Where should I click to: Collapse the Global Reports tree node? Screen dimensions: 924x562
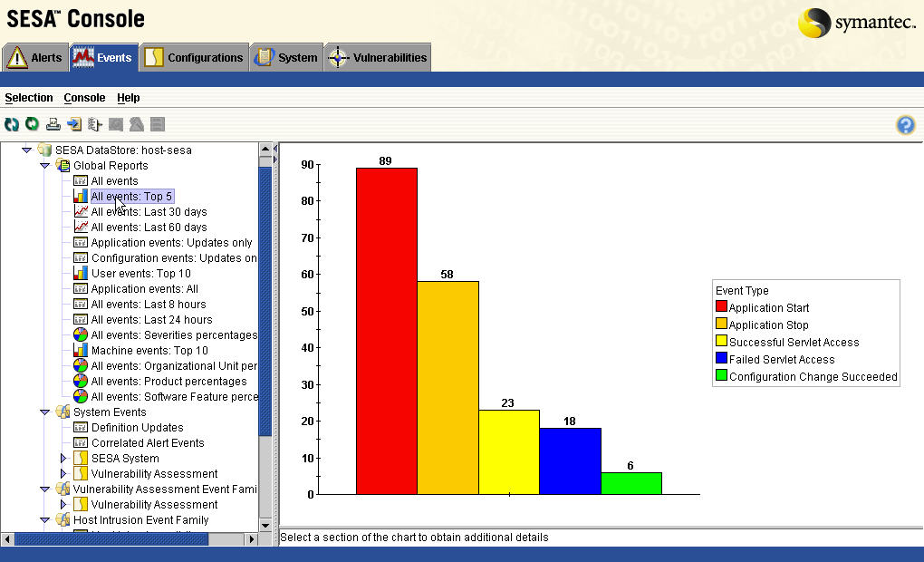pos(44,166)
